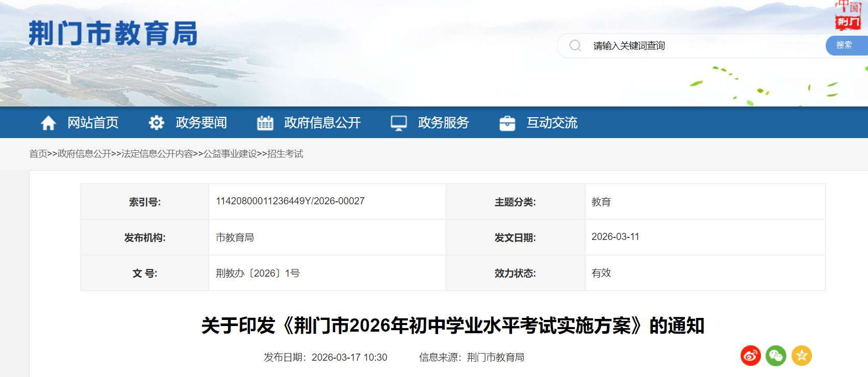Click the gear icon beside 政务要闻
Image resolution: width=868 pixels, height=377 pixels.
(x=157, y=123)
